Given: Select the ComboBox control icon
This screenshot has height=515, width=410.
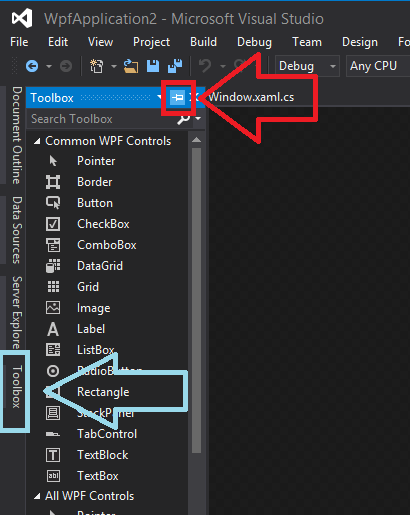Looking at the screenshot, I should [x=53, y=245].
